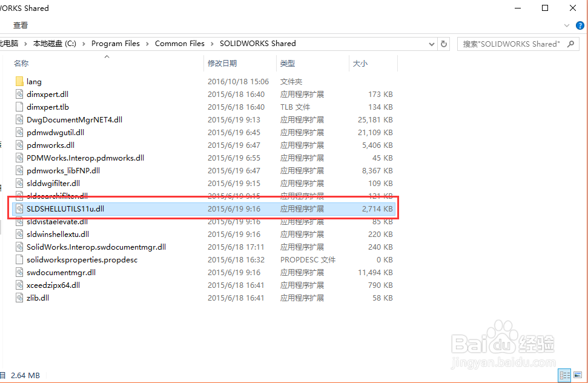Click the 2016/10/18 15:06 date value

click(238, 81)
